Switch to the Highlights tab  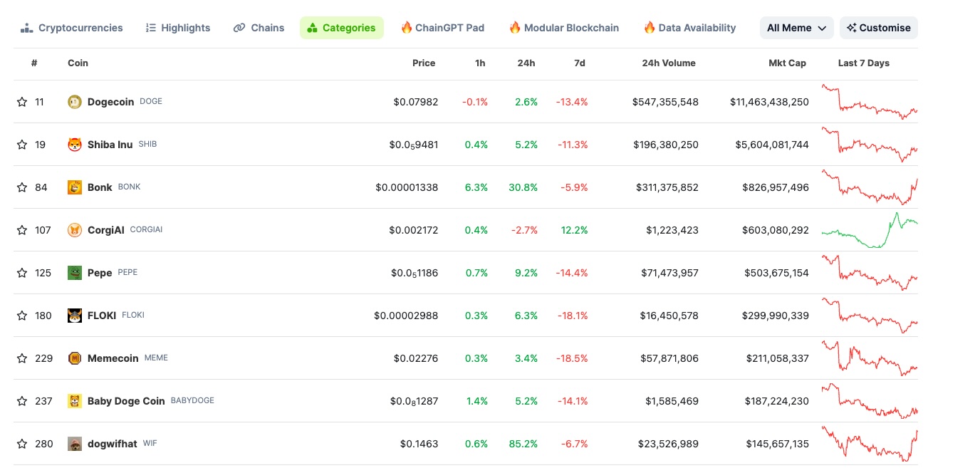178,28
